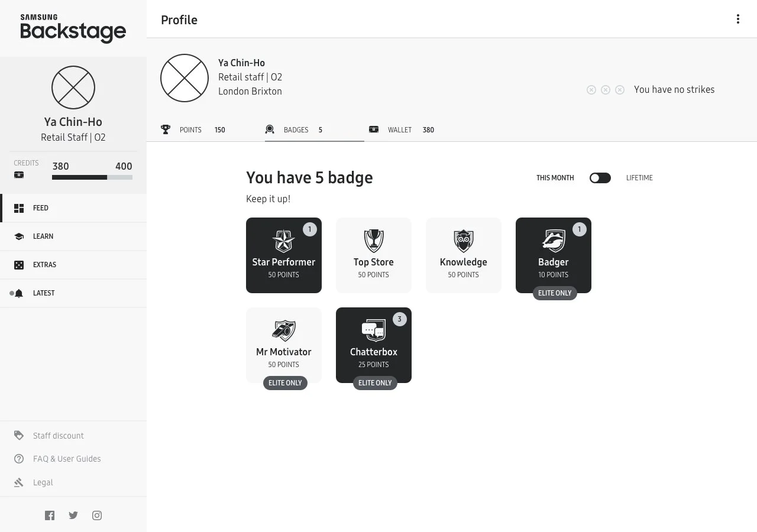The image size is (757, 532).
Task: Click the first strike indicator circle
Action: click(591, 90)
